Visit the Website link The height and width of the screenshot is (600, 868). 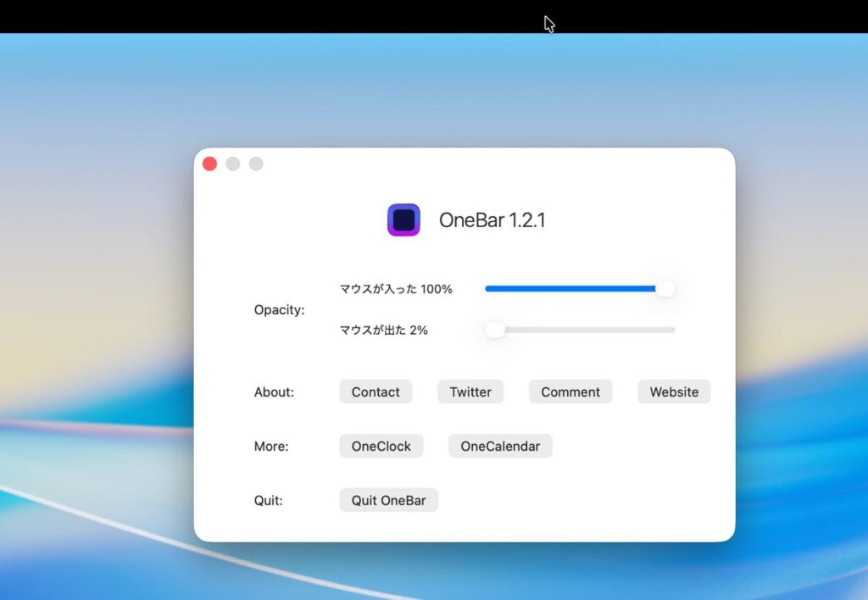click(674, 392)
